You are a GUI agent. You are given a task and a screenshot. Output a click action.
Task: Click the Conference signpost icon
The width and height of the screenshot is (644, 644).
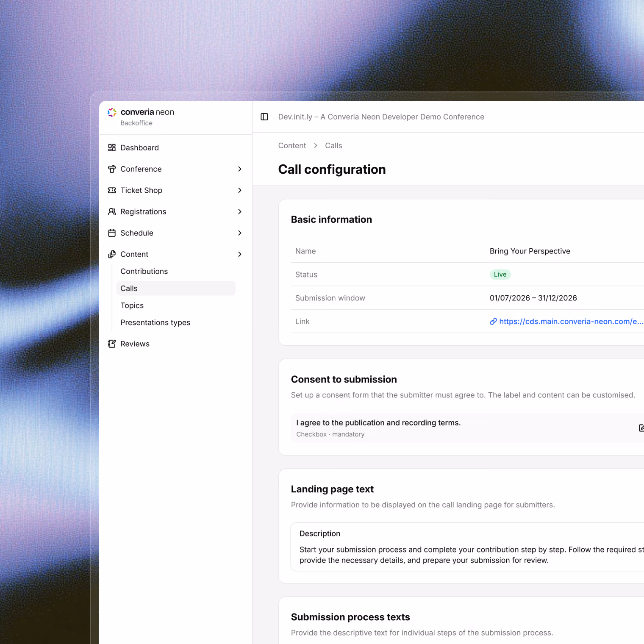click(112, 169)
